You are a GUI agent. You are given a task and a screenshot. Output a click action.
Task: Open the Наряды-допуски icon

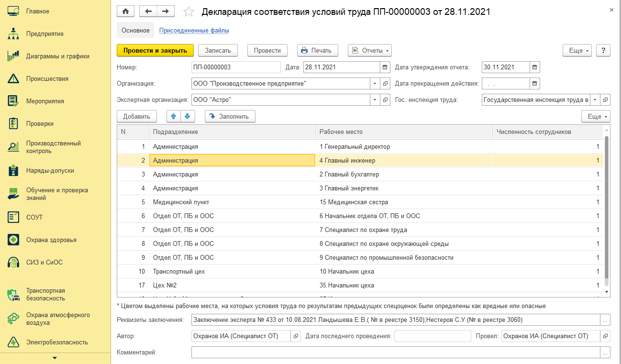point(13,171)
